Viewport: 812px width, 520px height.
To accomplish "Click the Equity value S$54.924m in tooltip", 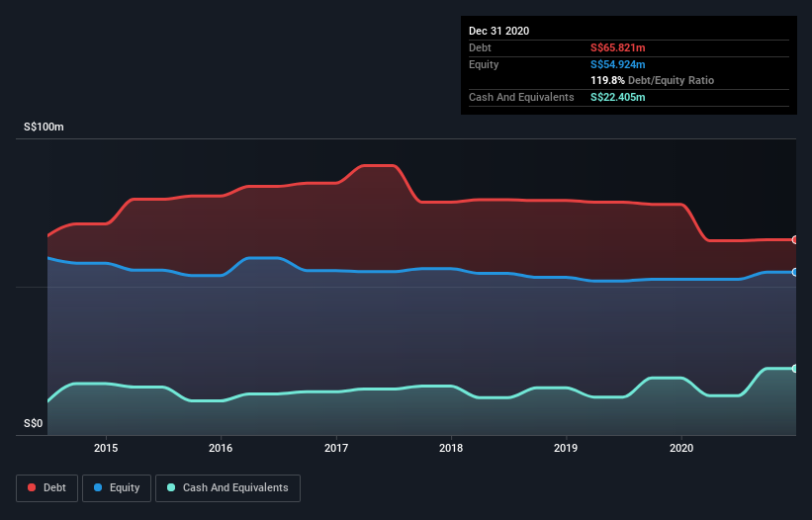I will coord(618,64).
